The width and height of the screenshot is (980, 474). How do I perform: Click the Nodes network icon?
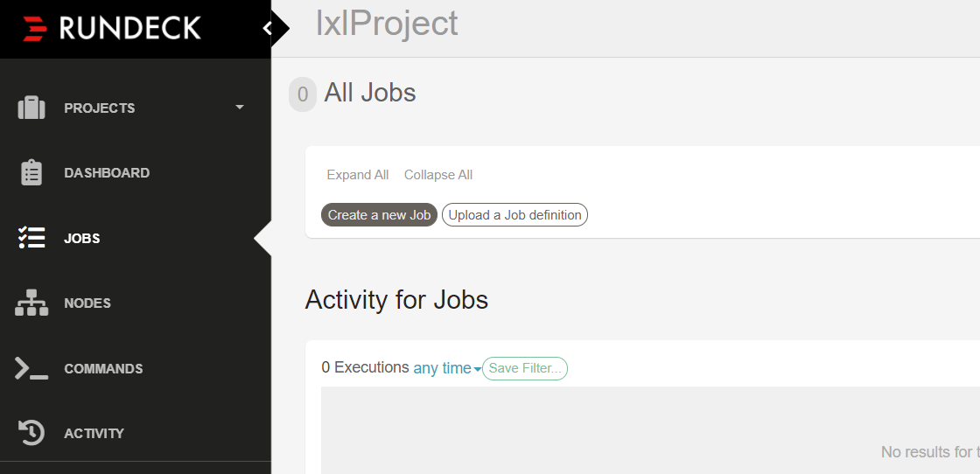[x=31, y=303]
